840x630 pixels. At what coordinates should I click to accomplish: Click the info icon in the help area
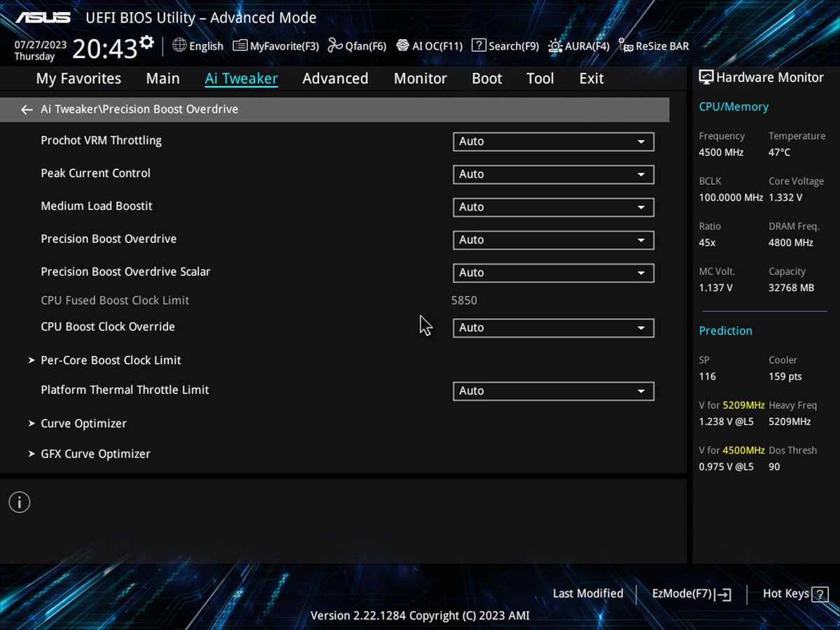pos(19,502)
